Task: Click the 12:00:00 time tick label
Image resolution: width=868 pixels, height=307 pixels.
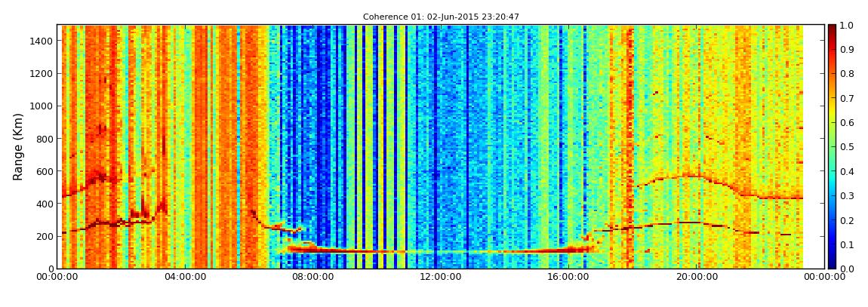Action: point(440,277)
